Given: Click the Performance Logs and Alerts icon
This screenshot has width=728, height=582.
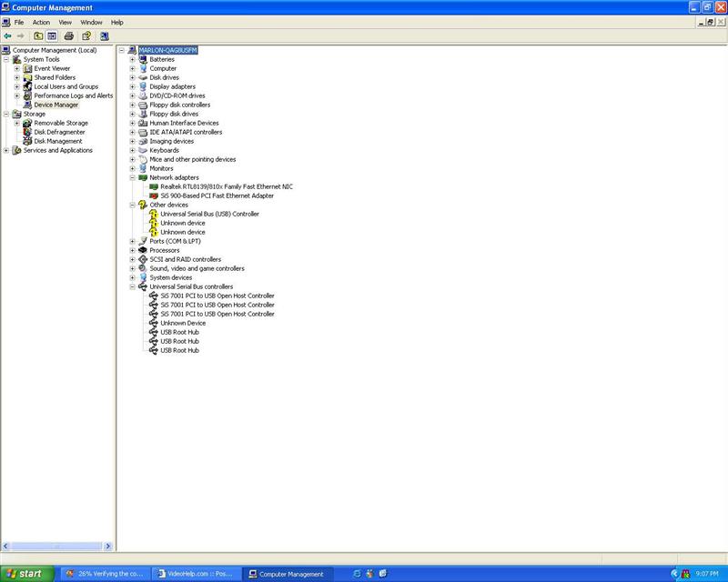Looking at the screenshot, I should [x=28, y=95].
